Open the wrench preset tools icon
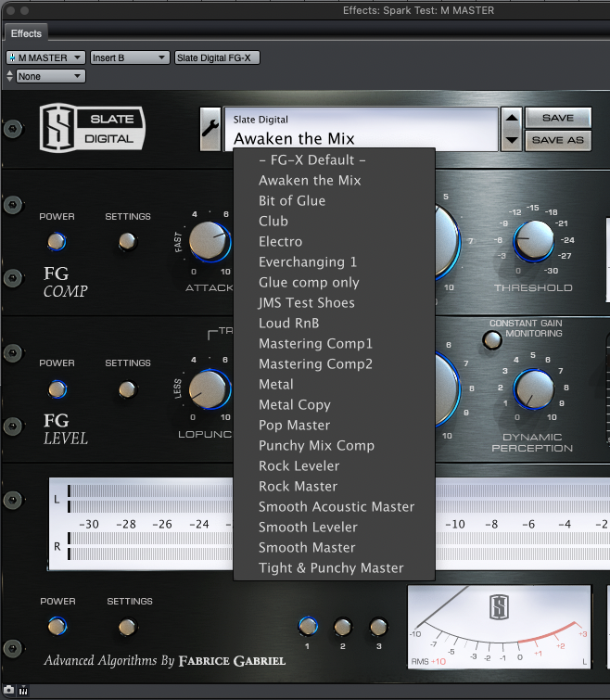Viewport: 610px width, 700px height. pyautogui.click(x=210, y=129)
